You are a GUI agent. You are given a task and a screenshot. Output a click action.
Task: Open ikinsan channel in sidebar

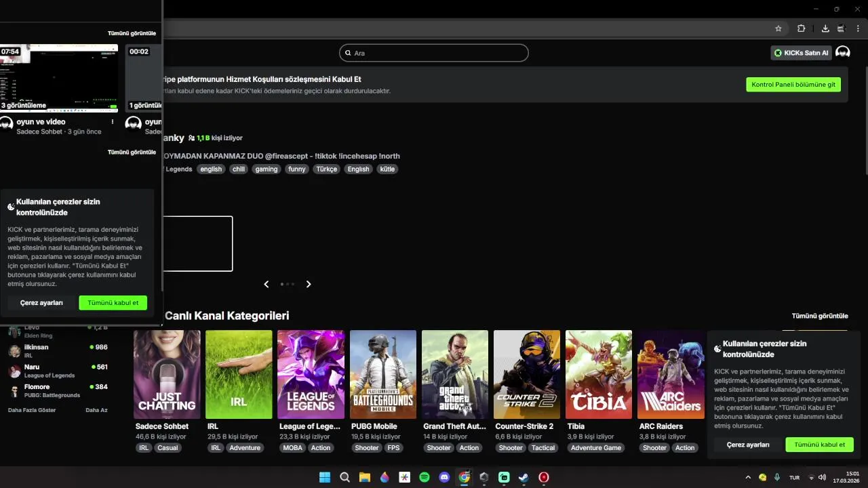tap(58, 351)
